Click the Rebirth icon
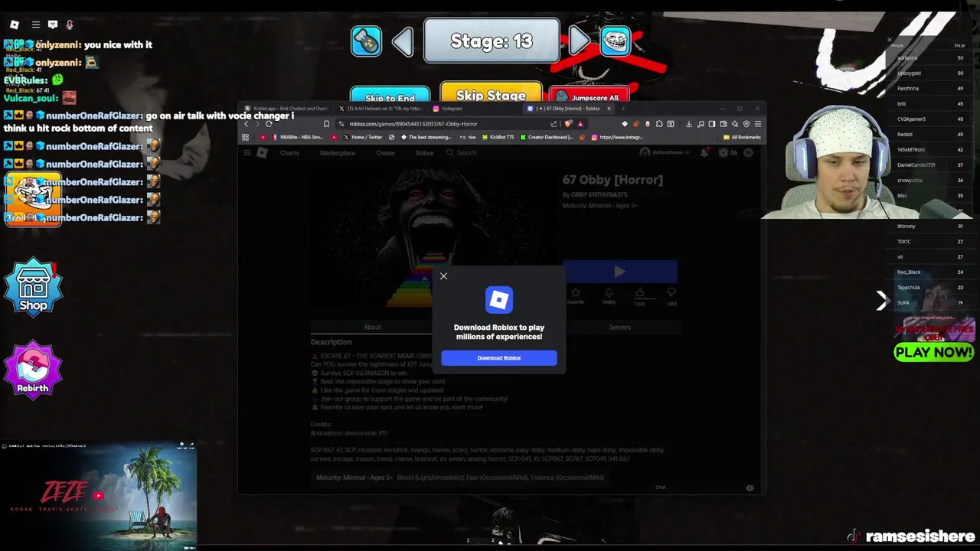980x551 pixels. [x=33, y=369]
